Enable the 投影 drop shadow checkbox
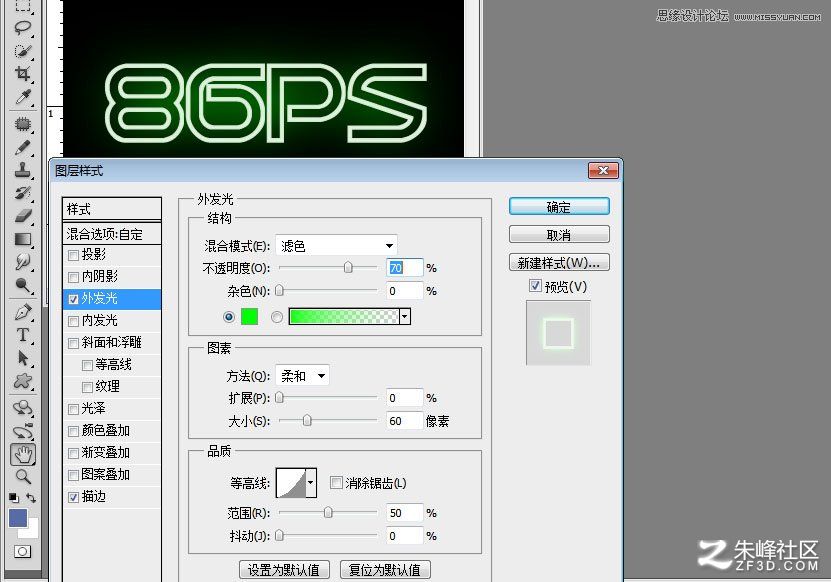Image resolution: width=831 pixels, height=582 pixels. click(74, 255)
